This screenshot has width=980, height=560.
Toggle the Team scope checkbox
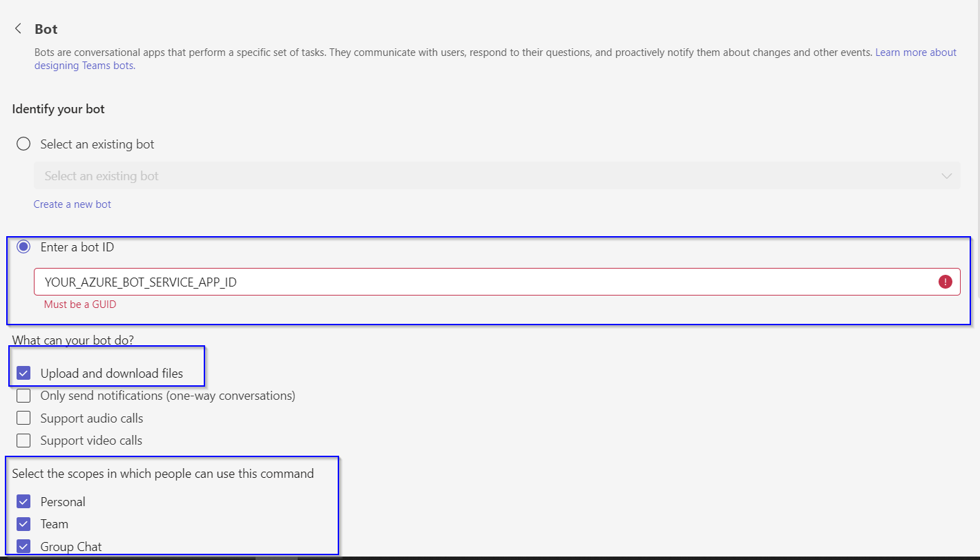click(x=23, y=523)
